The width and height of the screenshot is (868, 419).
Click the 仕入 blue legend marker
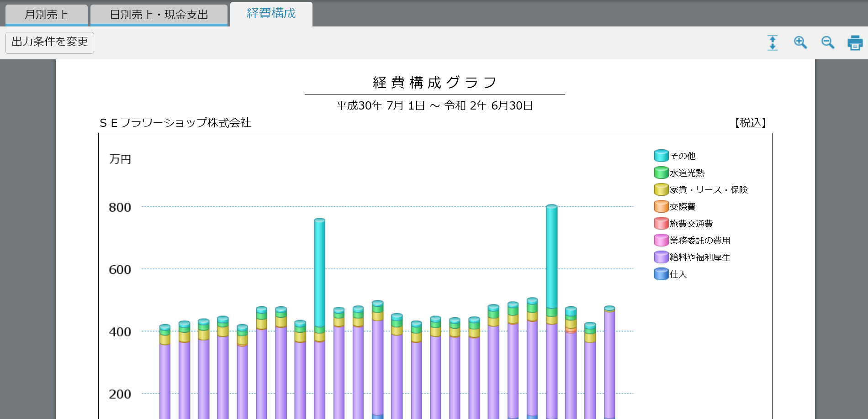tap(661, 274)
